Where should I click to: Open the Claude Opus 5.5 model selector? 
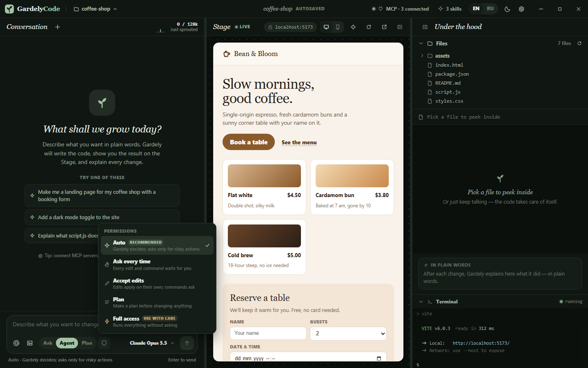(x=152, y=343)
